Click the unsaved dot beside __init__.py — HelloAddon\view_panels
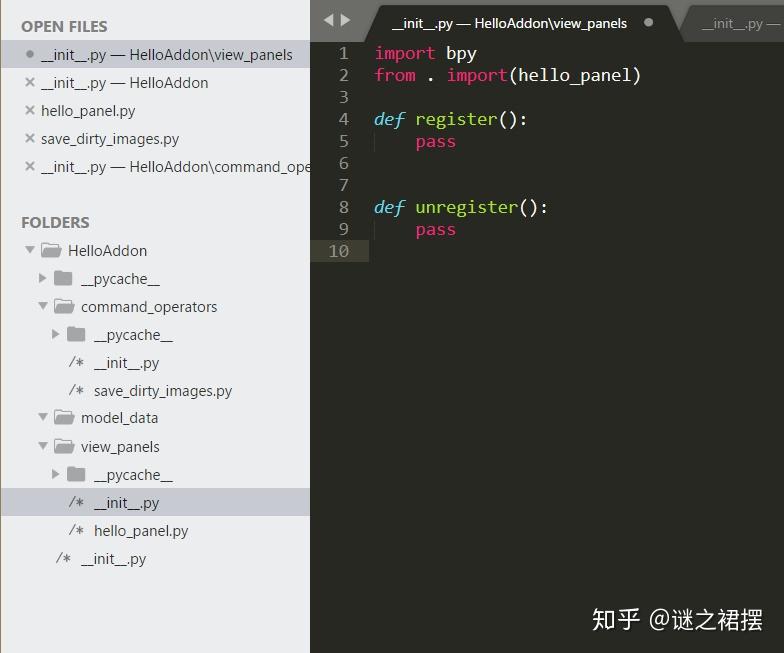Image resolution: width=784 pixels, height=653 pixels. 30,54
